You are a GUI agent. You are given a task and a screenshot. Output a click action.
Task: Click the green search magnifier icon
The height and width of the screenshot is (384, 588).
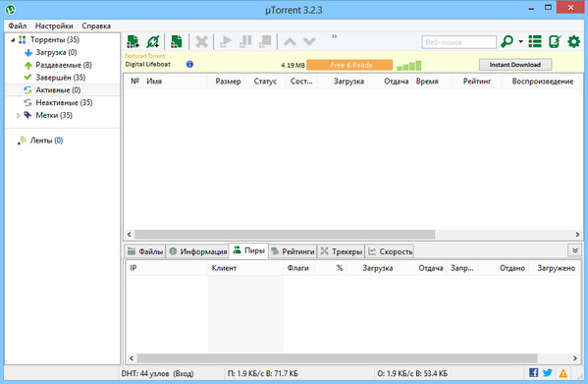(x=507, y=41)
